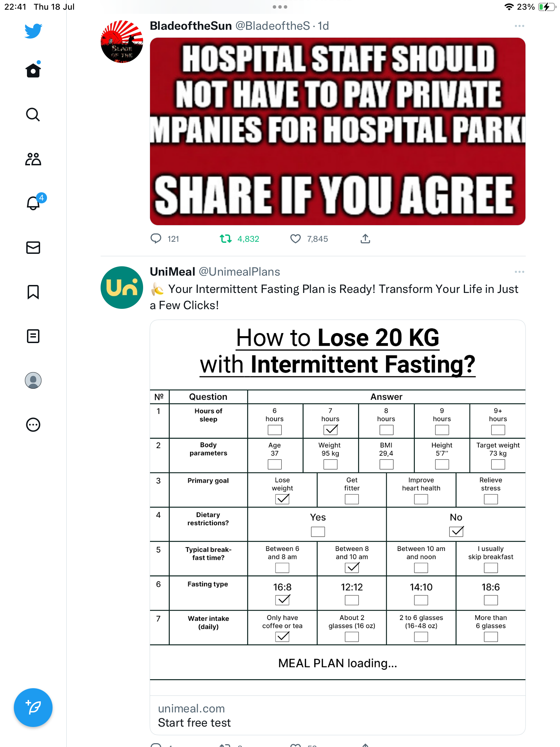Retweet the BladeoftheSun post

(x=239, y=239)
